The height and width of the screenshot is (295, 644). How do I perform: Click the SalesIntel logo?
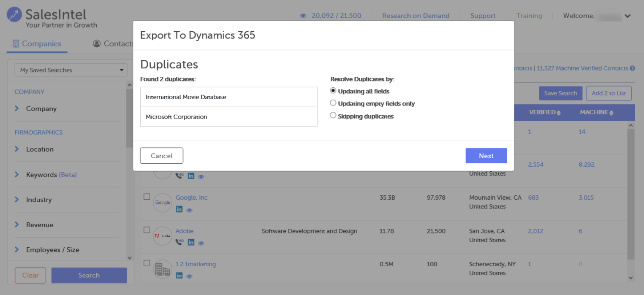(52, 19)
